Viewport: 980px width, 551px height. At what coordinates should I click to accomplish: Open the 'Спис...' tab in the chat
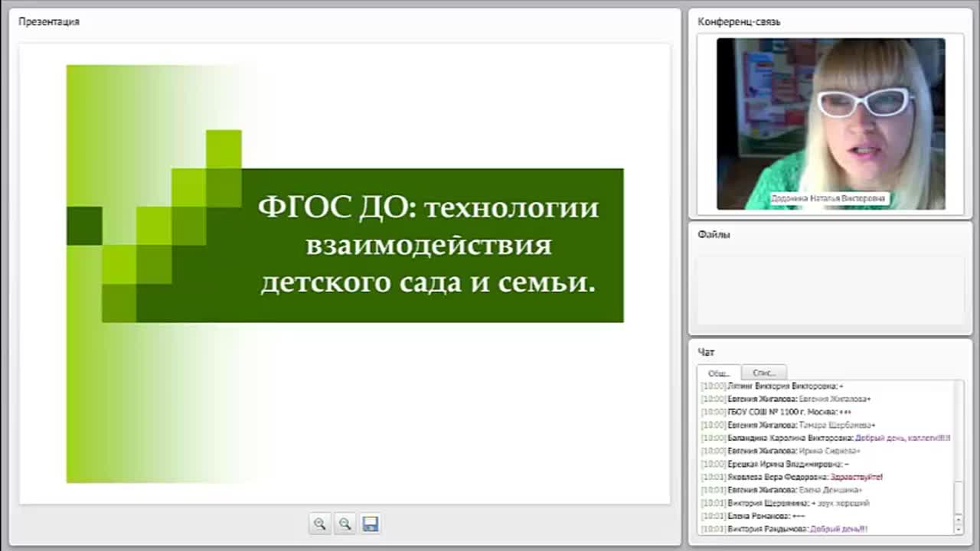(x=764, y=373)
